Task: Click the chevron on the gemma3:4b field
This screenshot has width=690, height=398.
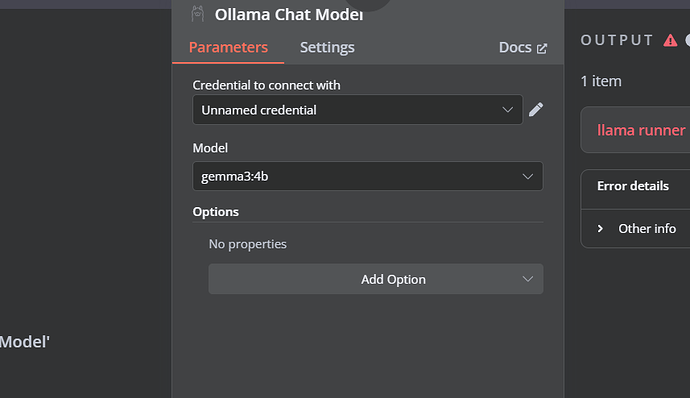Action: 527,177
